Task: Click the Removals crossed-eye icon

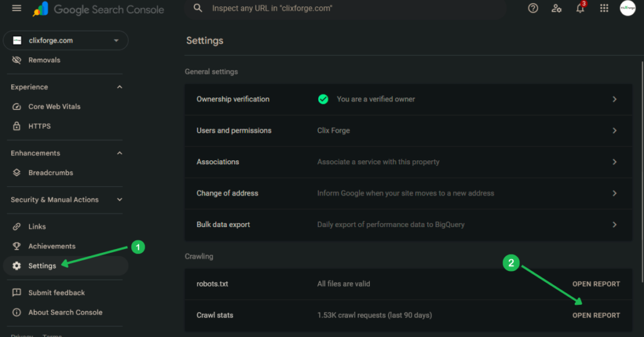Action: [x=16, y=60]
